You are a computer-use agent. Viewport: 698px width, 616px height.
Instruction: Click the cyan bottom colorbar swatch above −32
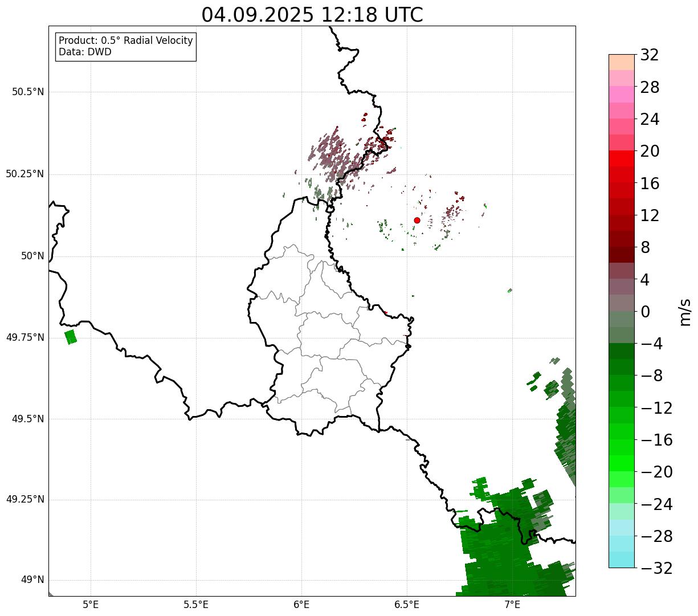622,560
